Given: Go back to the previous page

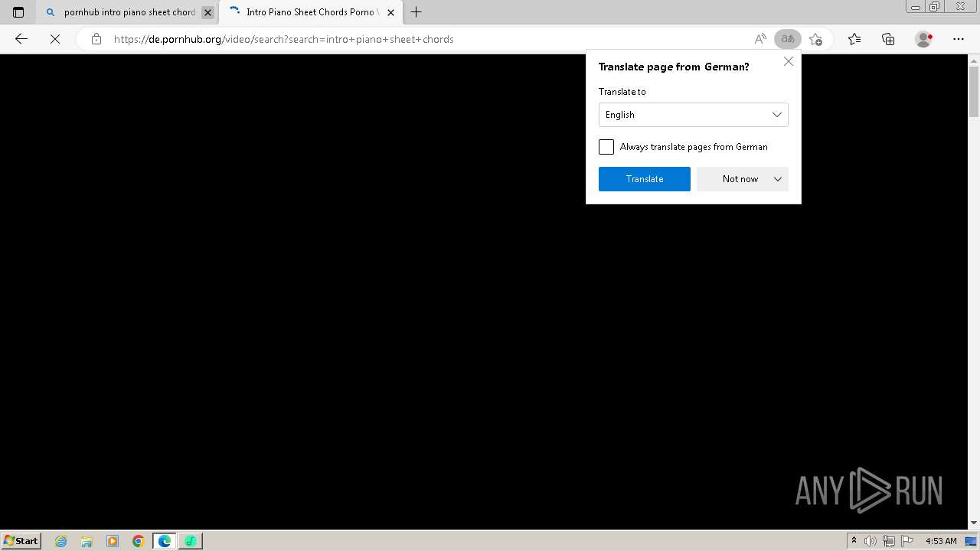Looking at the screenshot, I should 21,39.
